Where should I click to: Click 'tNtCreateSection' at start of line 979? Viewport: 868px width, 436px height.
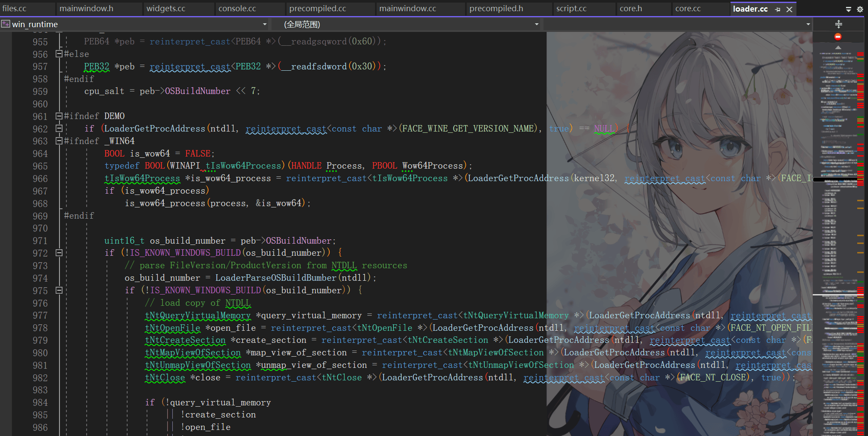[x=185, y=340]
